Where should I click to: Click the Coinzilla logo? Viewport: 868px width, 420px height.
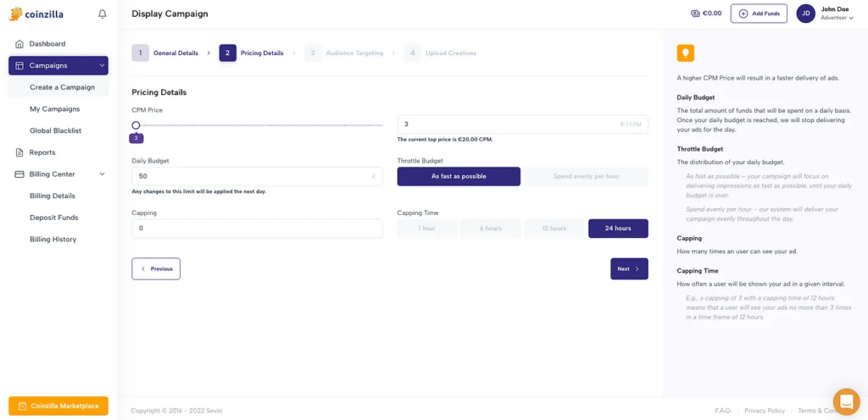36,14
